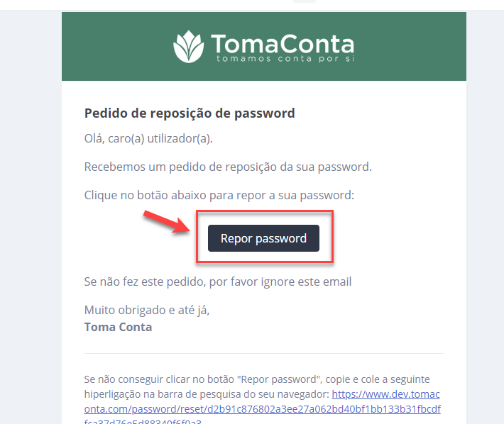The height and width of the screenshot is (424, 504).
Task: Click the TomaConta wordmark in header
Action: (283, 43)
